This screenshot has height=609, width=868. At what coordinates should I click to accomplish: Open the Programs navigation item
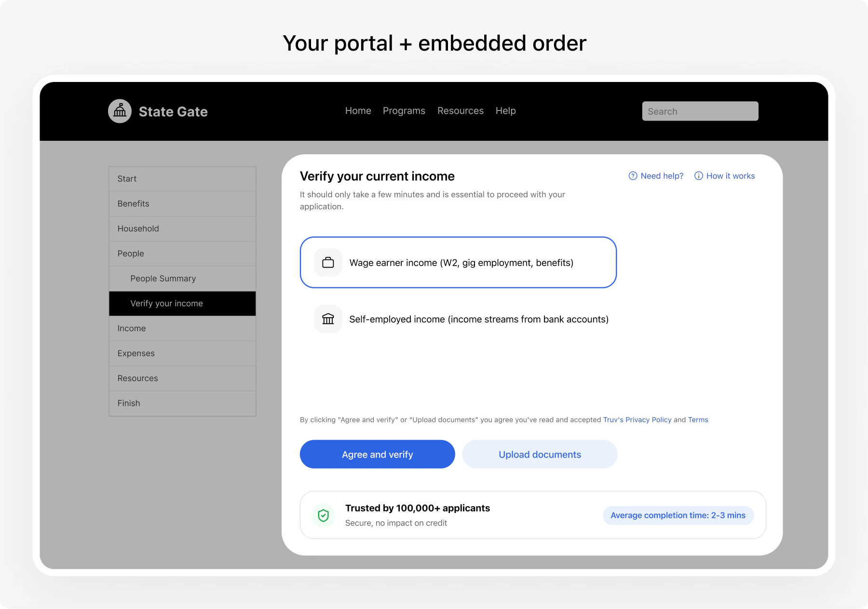[404, 111]
